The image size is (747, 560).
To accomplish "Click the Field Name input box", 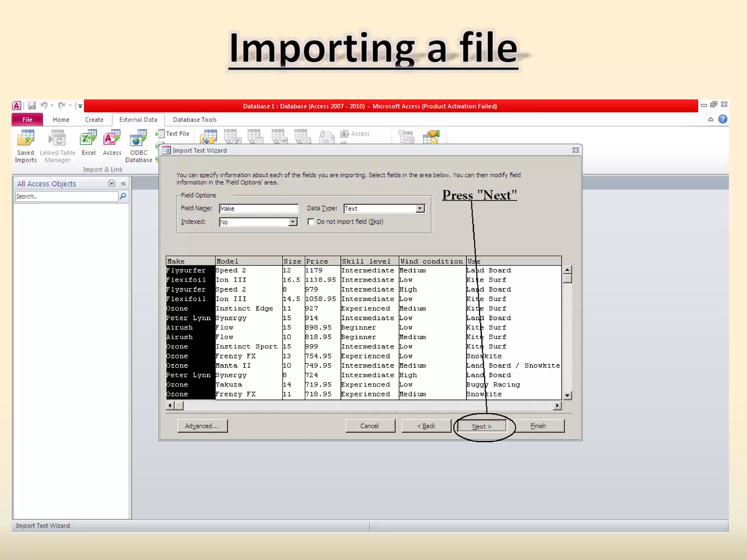I will pos(258,209).
